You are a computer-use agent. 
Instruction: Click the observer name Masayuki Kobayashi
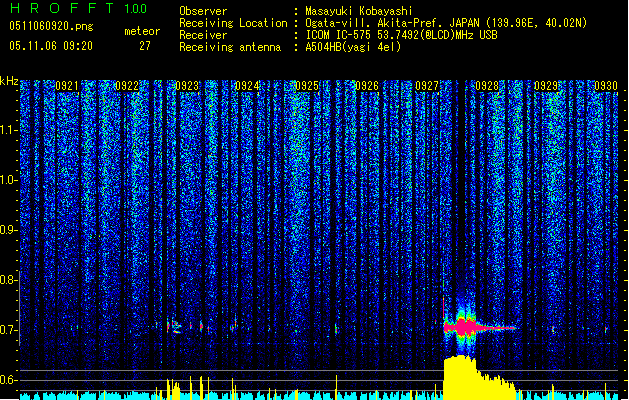[x=359, y=11]
